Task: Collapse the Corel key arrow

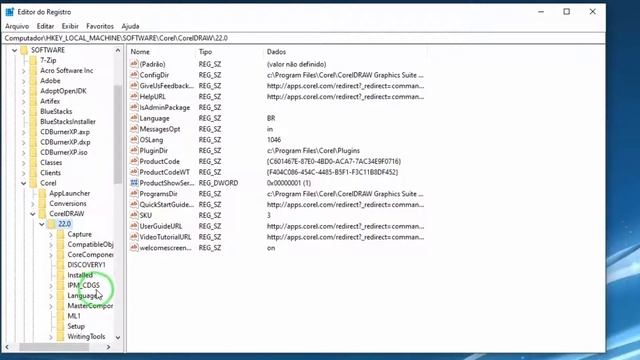Action: 24,183
